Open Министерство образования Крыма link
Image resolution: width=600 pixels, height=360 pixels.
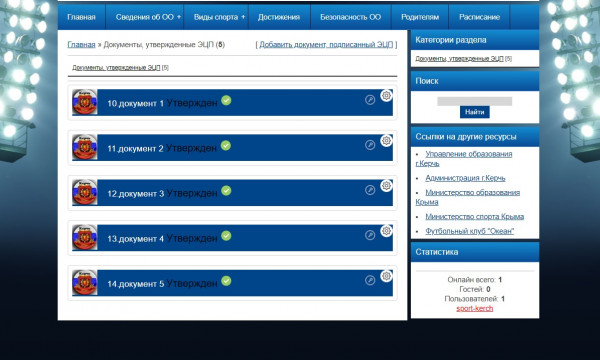point(468,197)
